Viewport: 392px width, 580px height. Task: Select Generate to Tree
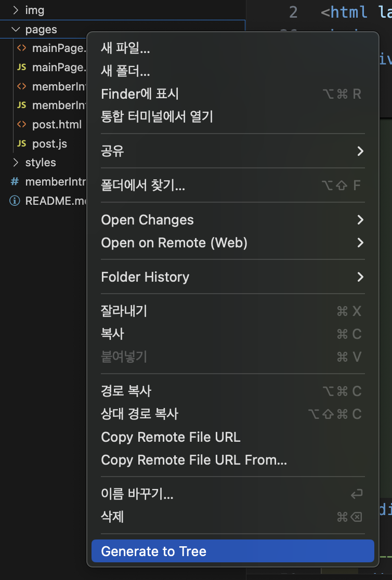(x=233, y=551)
